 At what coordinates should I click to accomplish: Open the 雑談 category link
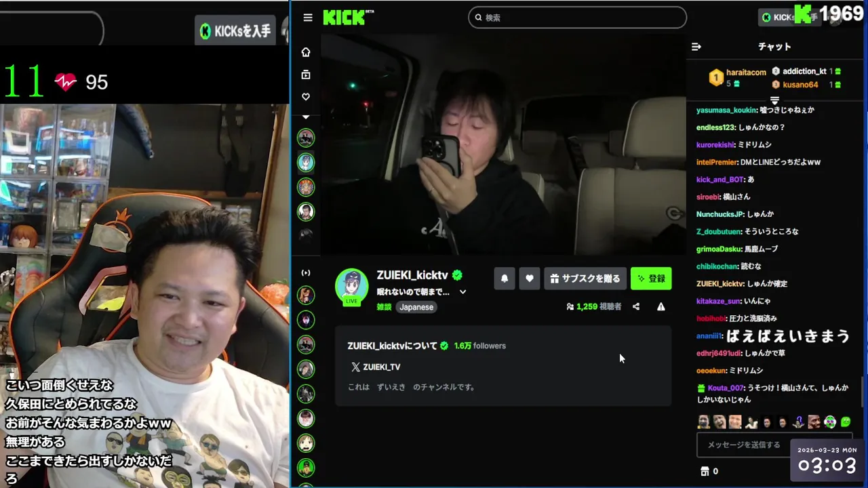(384, 307)
